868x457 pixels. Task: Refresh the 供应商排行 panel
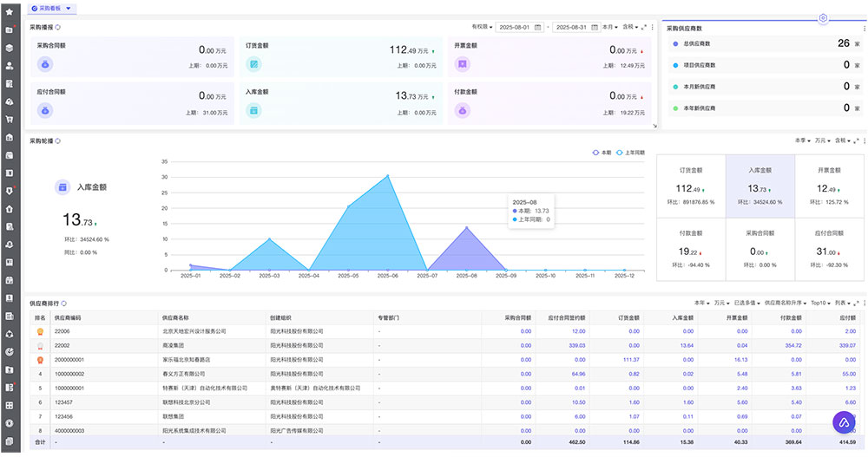pyautogui.click(x=63, y=304)
